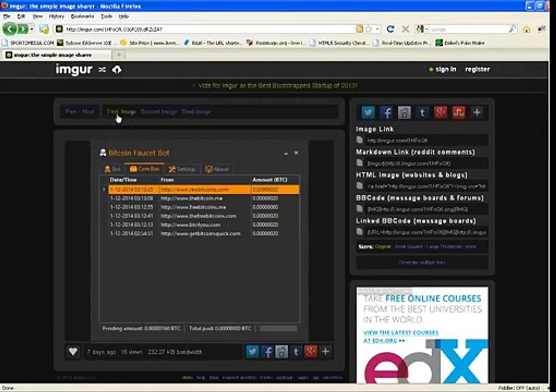Screen dimensions: 556x392
Task: Select the imgur browser tab
Action: (57, 55)
